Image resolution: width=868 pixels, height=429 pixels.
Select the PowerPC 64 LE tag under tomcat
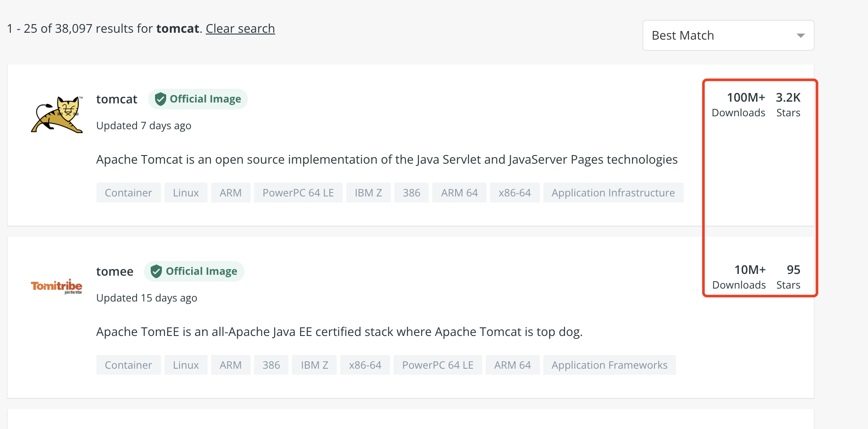click(x=298, y=193)
